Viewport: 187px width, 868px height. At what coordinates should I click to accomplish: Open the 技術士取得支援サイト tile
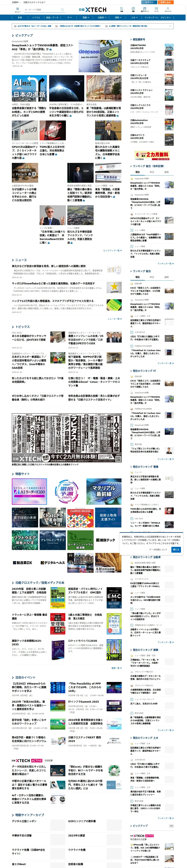click(108, 518)
